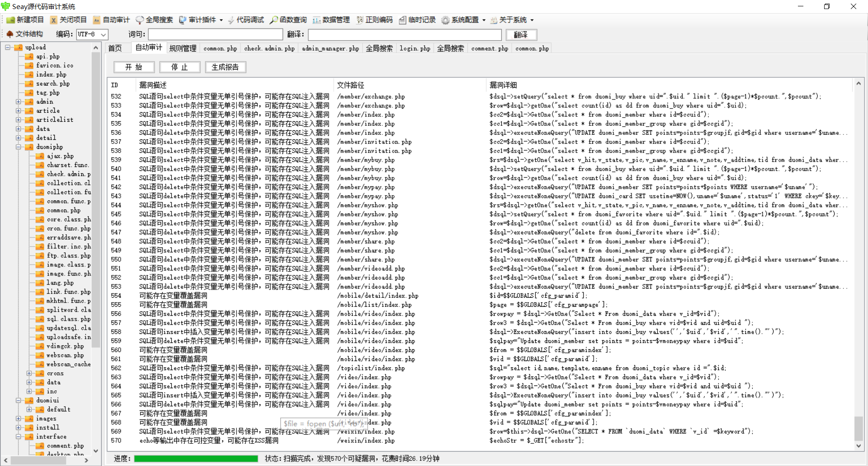Select ajax.php file icon
Viewport: 868px width, 466px height.
click(x=40, y=156)
